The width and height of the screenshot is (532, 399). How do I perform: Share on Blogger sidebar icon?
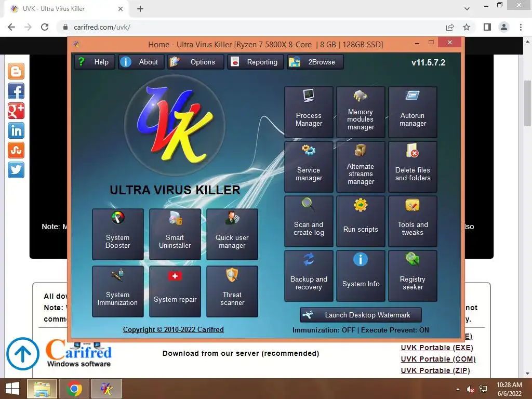click(x=16, y=72)
